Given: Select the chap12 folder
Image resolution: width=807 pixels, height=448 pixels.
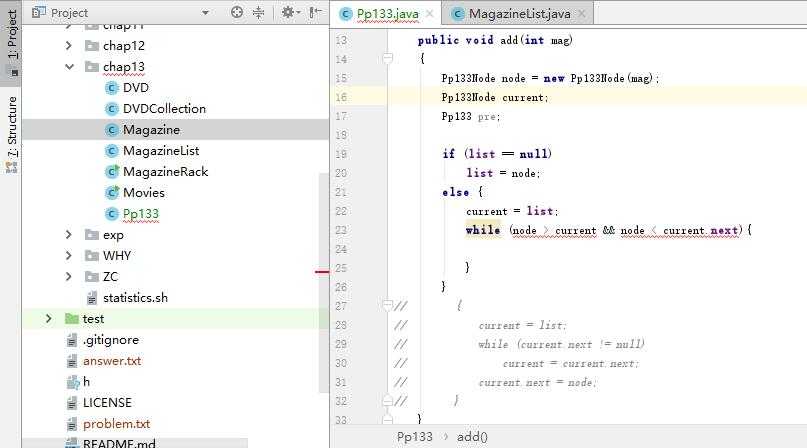Looking at the screenshot, I should [x=124, y=46].
